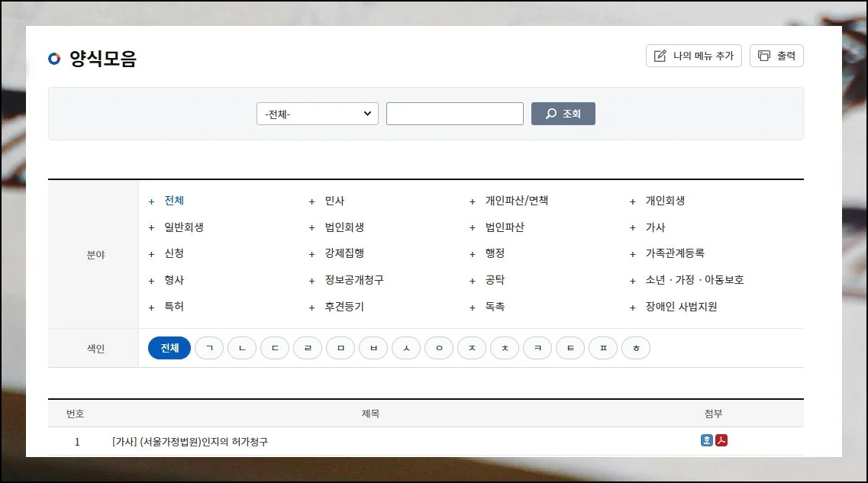Image resolution: width=868 pixels, height=483 pixels.
Task: Click the 출력 print button
Action: coord(776,56)
